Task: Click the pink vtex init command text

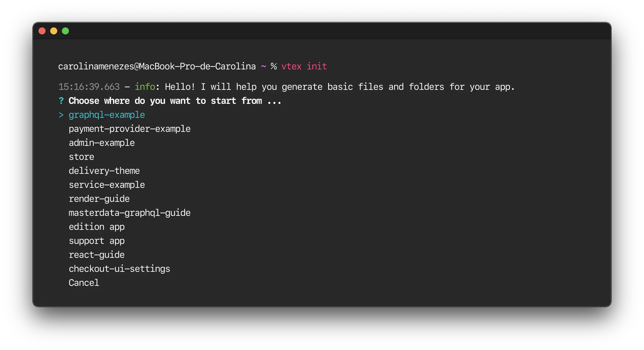Action: [304, 66]
